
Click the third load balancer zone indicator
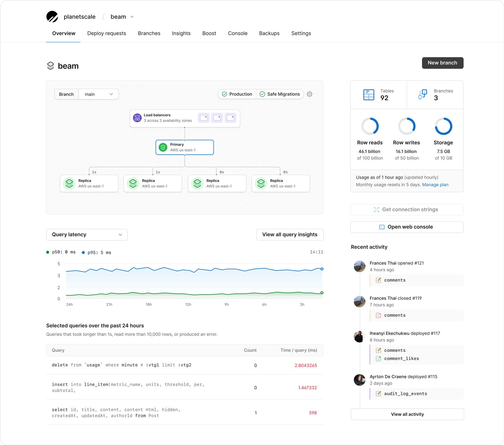230,118
